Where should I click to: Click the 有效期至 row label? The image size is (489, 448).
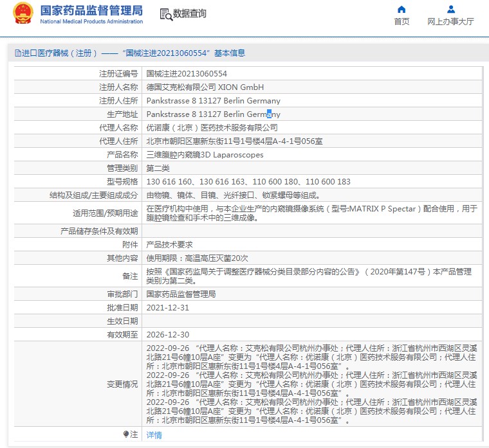point(122,335)
